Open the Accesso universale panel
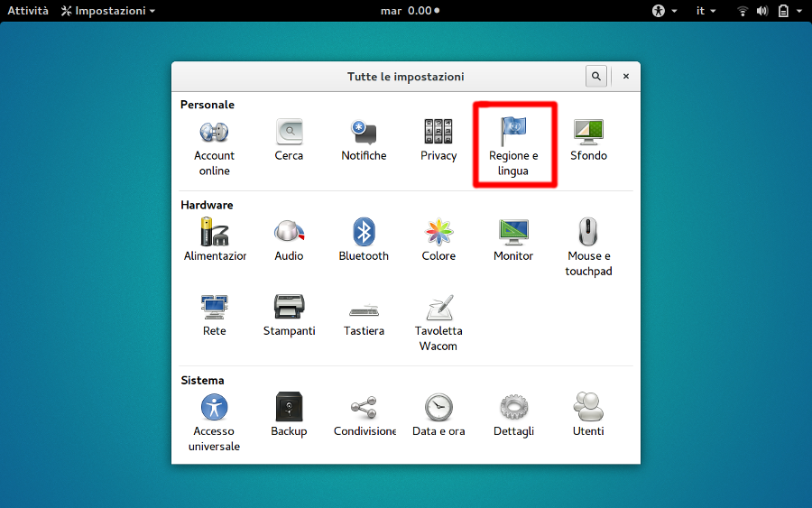This screenshot has width=812, height=508. pyautogui.click(x=214, y=421)
